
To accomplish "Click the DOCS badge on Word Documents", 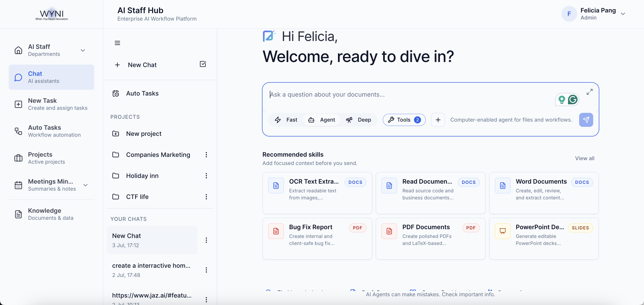I will pyautogui.click(x=582, y=182).
